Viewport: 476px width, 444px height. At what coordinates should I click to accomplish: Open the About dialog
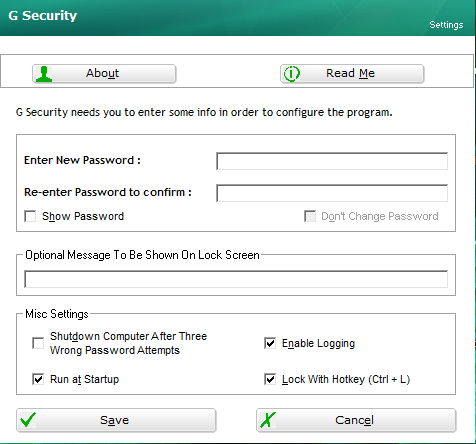point(104,74)
